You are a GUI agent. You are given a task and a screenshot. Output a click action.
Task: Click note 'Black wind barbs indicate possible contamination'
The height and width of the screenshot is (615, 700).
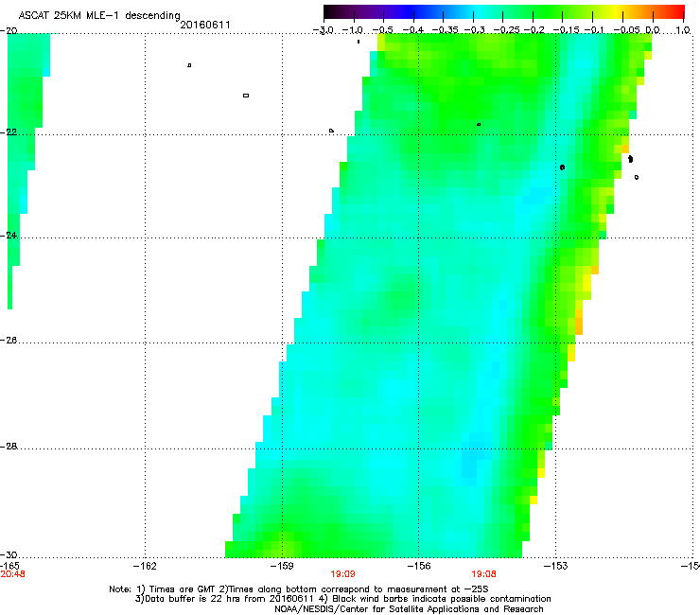pos(442,599)
